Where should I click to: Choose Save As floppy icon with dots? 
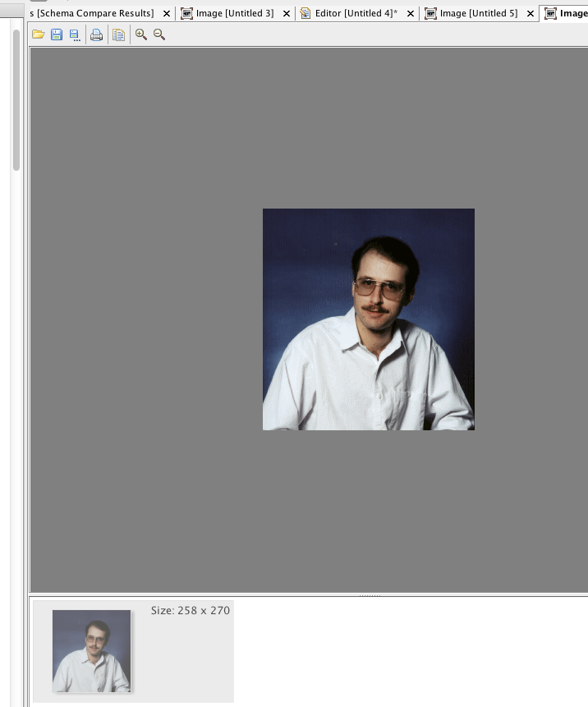tap(75, 34)
